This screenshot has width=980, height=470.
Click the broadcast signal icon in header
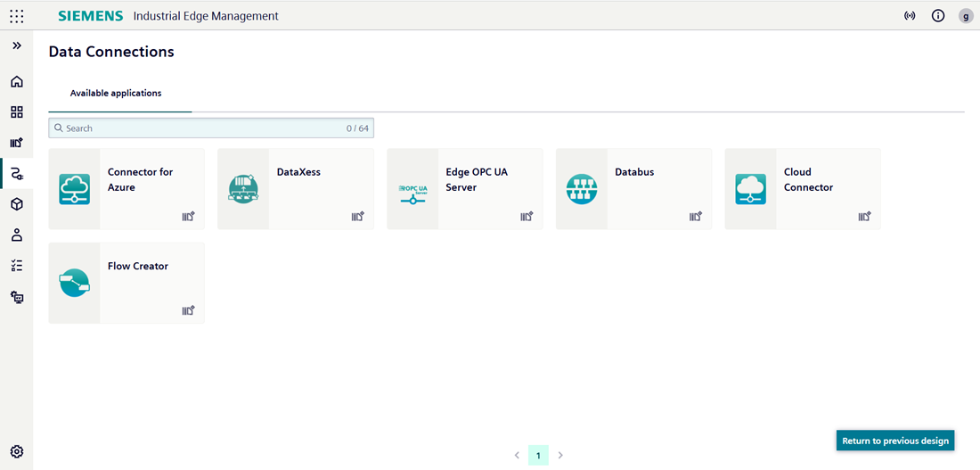(x=910, y=16)
